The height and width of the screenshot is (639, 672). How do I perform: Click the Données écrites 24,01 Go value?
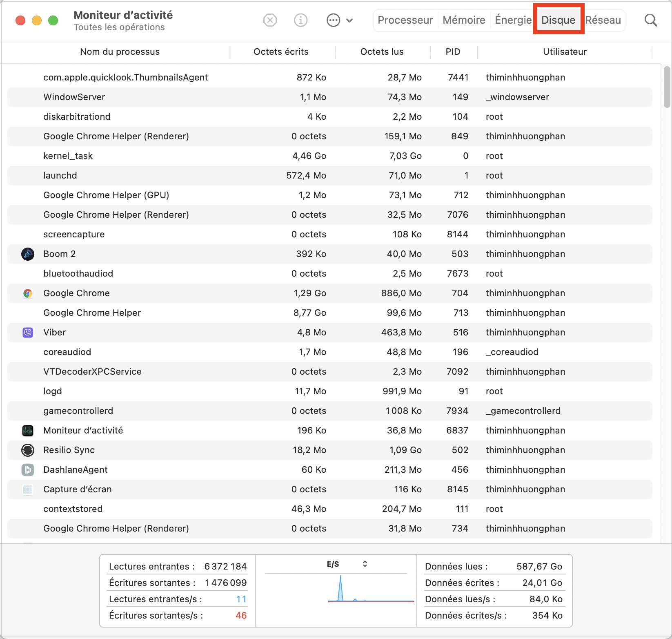(542, 583)
